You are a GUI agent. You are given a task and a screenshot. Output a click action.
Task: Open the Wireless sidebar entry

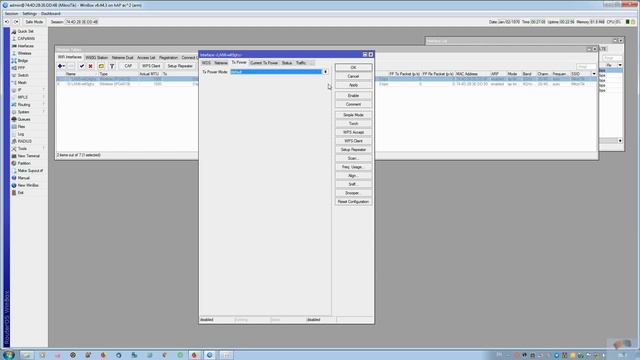(x=24, y=53)
